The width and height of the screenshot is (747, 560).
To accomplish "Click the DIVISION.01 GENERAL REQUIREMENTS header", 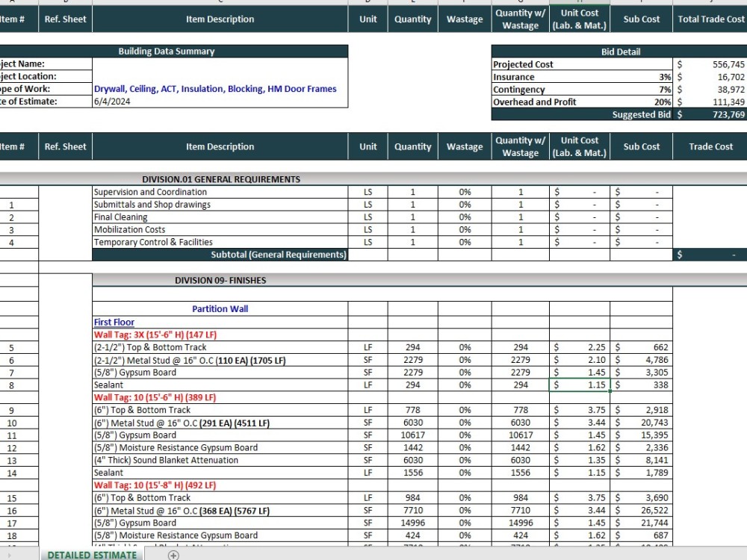I will pos(220,179).
